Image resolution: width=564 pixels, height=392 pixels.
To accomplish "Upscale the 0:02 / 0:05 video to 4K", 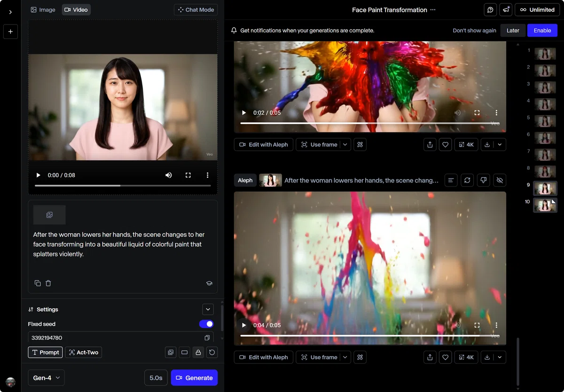I will point(466,145).
